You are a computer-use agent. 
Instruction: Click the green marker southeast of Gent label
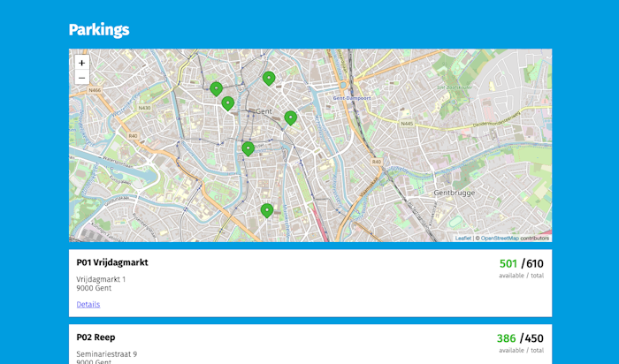pos(291,118)
